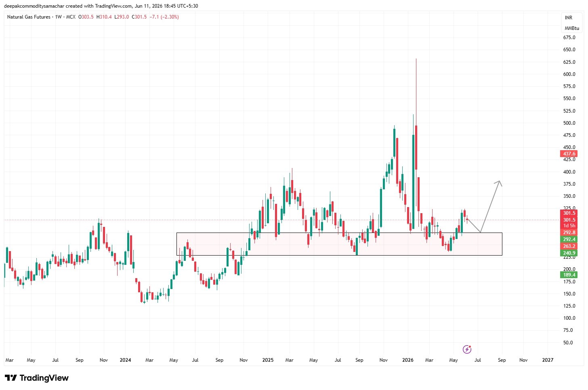Image resolution: width=588 pixels, height=390 pixels.
Task: Click the 200.0 price axis label
Action: [x=569, y=269]
